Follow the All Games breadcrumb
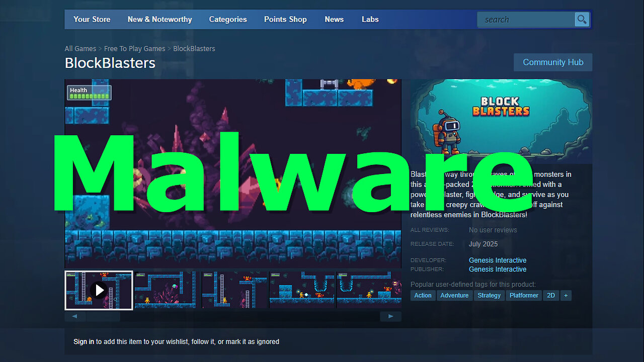This screenshot has height=362, width=644. tap(80, 49)
